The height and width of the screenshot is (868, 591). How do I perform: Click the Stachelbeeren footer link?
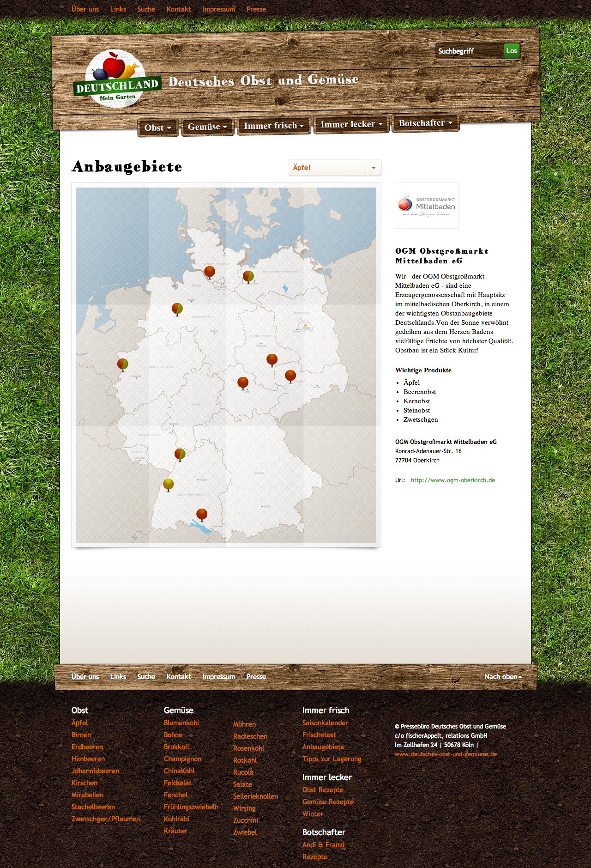click(93, 807)
